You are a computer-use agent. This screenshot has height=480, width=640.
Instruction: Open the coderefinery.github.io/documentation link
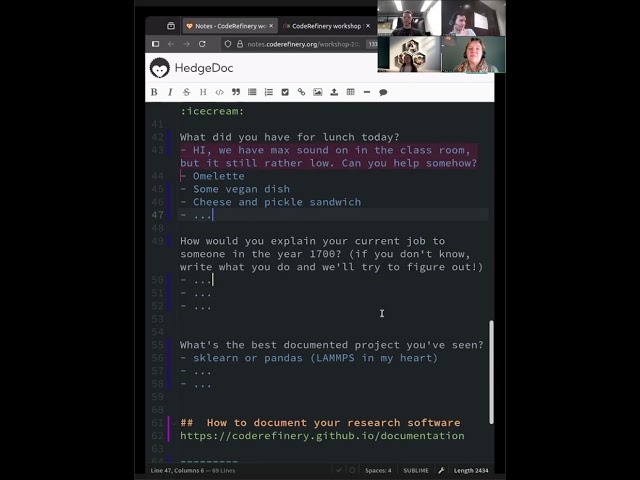click(321, 436)
